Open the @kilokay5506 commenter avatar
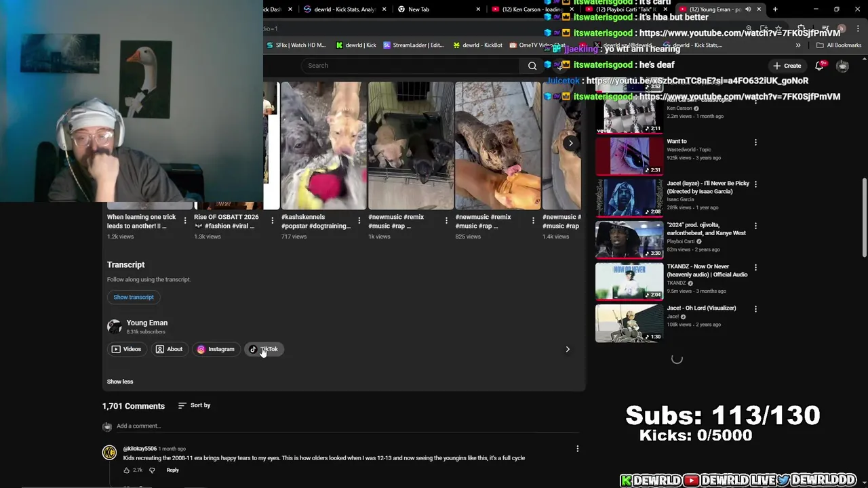This screenshot has width=868, height=488. click(109, 453)
